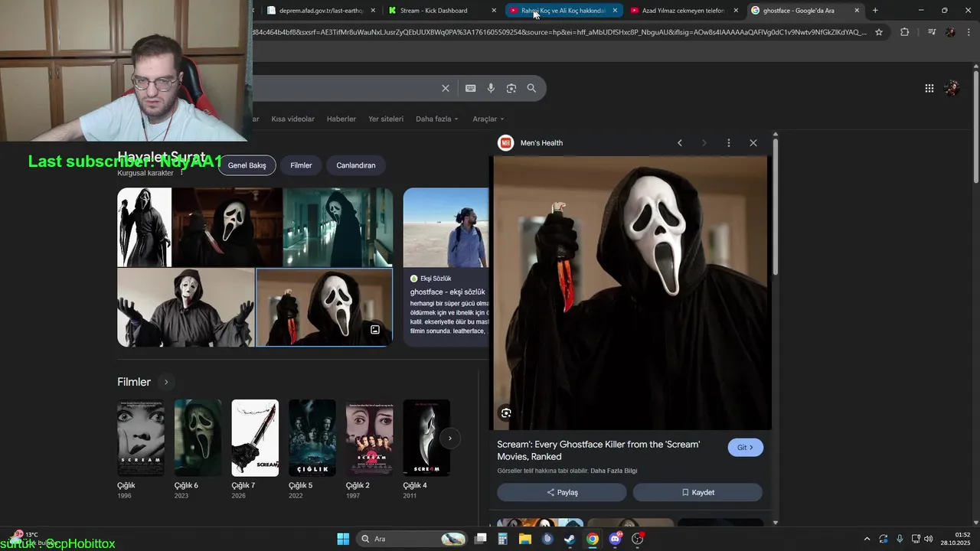This screenshot has width=980, height=551.
Task: Open volume control in system tray
Action: [x=929, y=539]
